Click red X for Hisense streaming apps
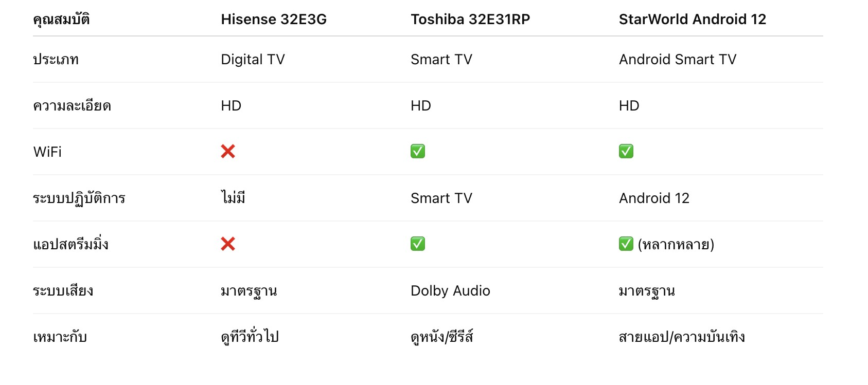 point(228,244)
